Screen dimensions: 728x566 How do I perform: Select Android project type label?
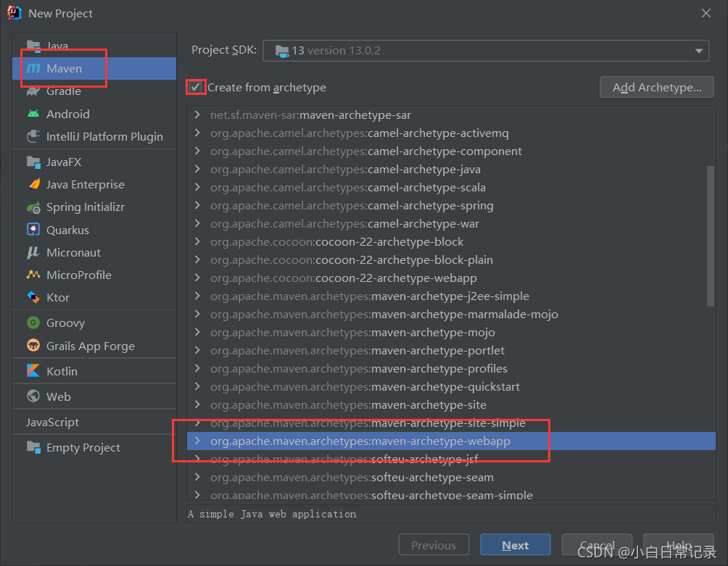67,114
